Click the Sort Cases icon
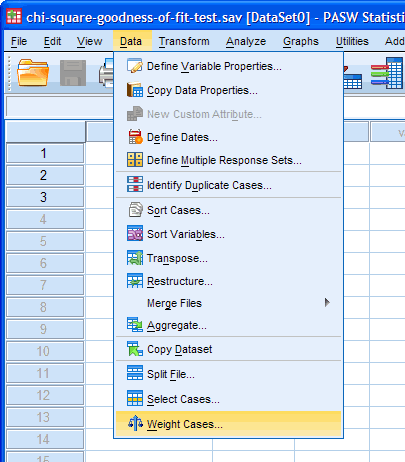Image resolution: width=405 pixels, height=462 pixels. pos(135,210)
